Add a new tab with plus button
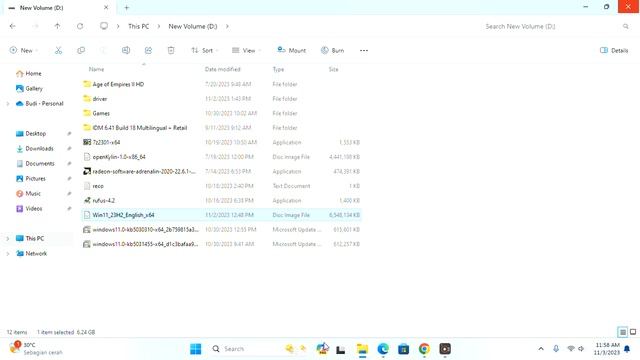 tap(127, 7)
